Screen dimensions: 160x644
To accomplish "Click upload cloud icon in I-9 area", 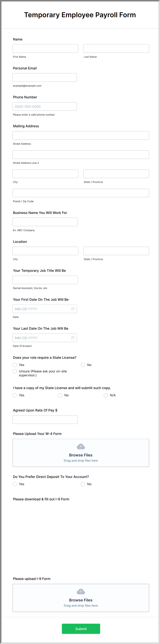I will pos(81,592).
